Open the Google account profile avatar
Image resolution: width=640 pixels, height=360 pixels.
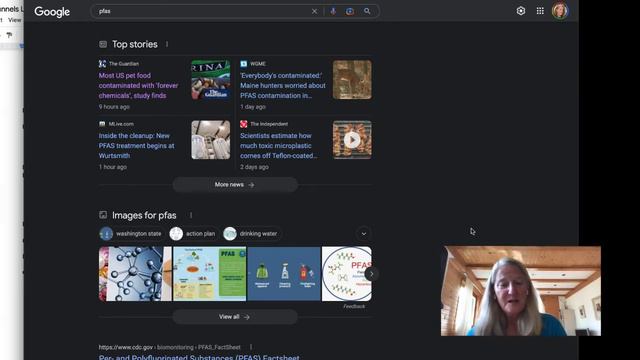(560, 11)
